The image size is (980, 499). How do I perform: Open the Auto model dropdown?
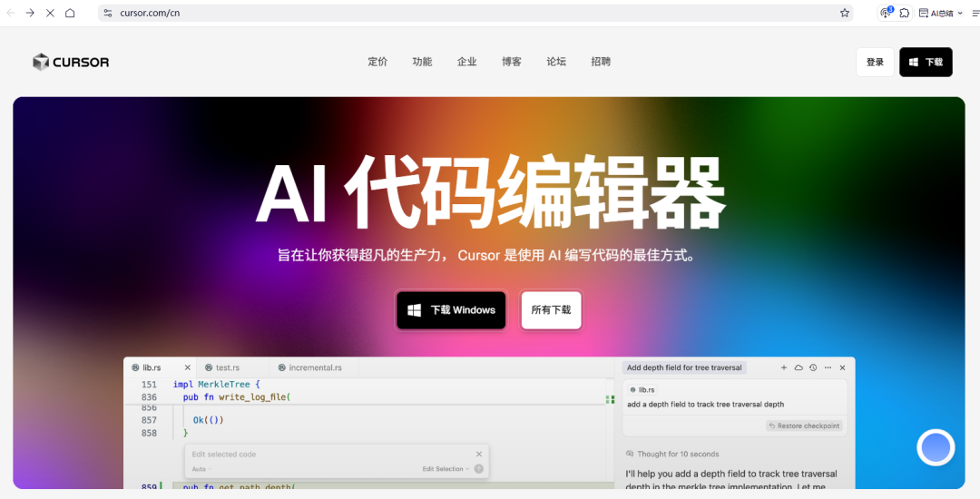(x=201, y=469)
